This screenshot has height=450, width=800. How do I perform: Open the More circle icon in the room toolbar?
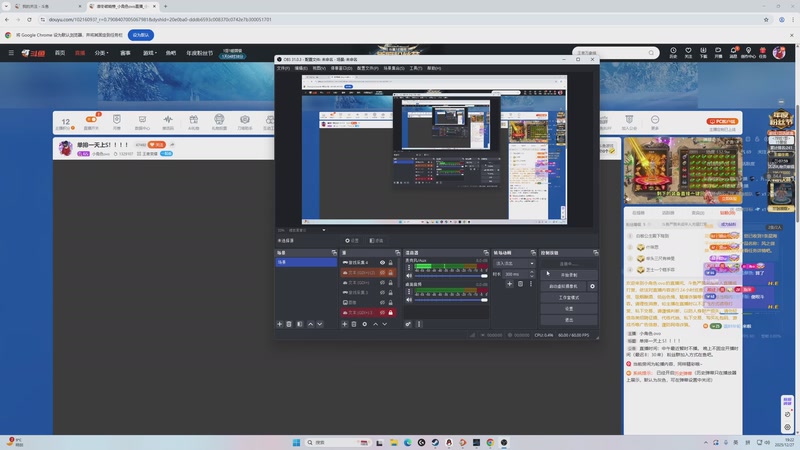(x=655, y=121)
